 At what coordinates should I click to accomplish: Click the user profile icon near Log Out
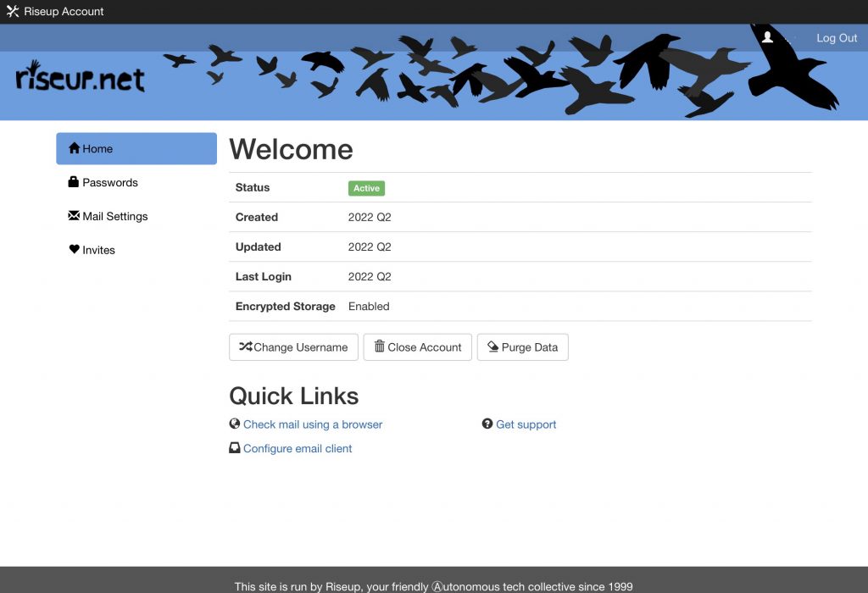coord(767,37)
